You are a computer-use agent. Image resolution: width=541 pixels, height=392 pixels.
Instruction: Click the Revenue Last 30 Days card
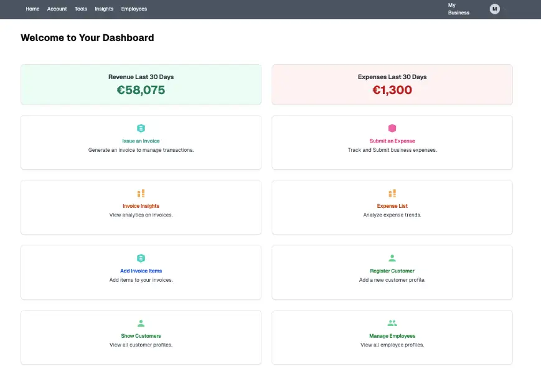(x=141, y=85)
